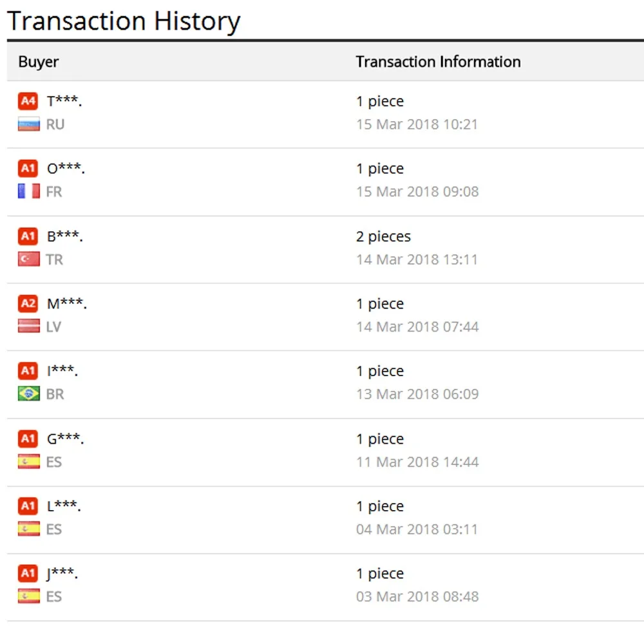Screen dimensions: 644x644
Task: Click the "2 pieces" transaction entry
Action: [x=383, y=236]
